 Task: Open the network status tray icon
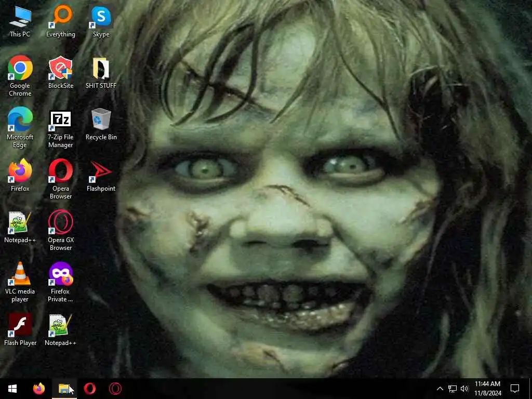coord(453,389)
